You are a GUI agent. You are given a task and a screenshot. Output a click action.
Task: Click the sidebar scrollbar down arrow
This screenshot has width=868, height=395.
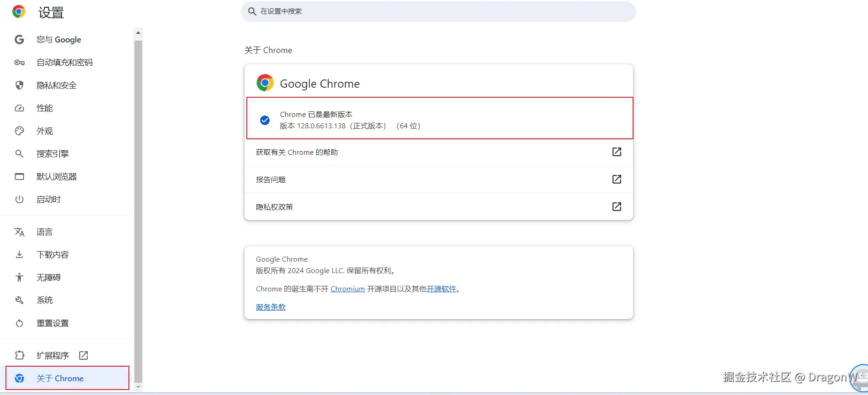pos(138,387)
